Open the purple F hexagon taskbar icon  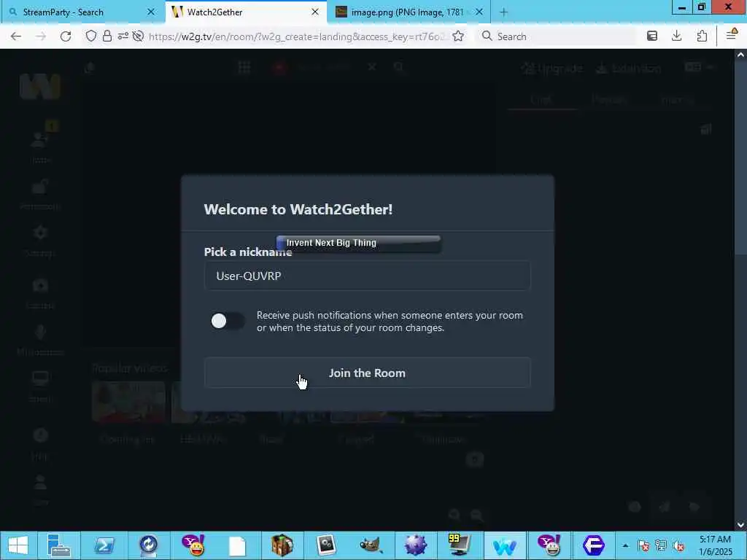click(x=594, y=545)
